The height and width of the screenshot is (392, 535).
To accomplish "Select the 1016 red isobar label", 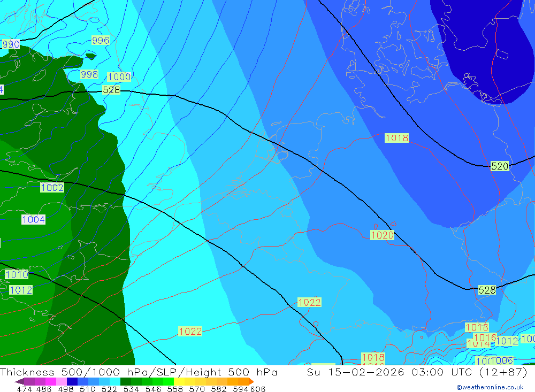I will point(485,338).
